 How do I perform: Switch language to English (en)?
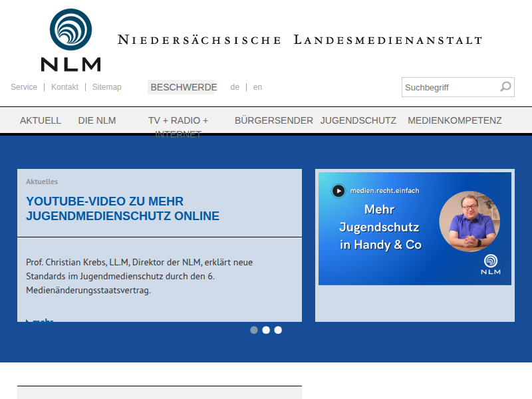click(257, 87)
